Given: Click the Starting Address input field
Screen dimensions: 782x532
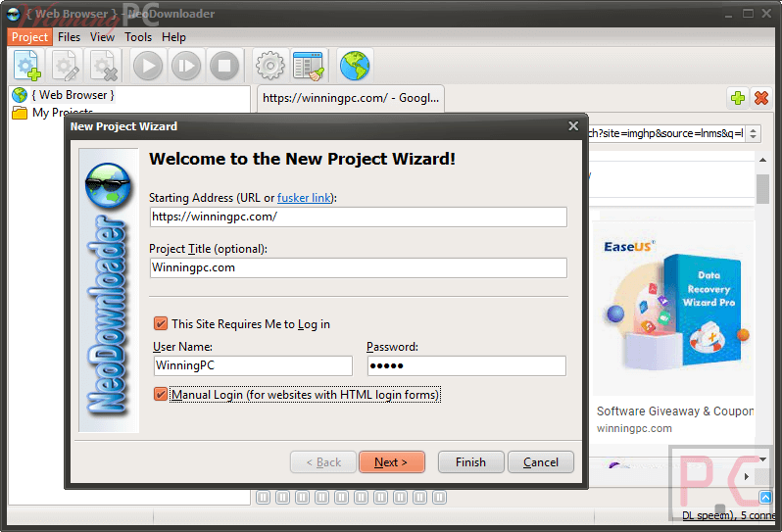Looking at the screenshot, I should (358, 217).
